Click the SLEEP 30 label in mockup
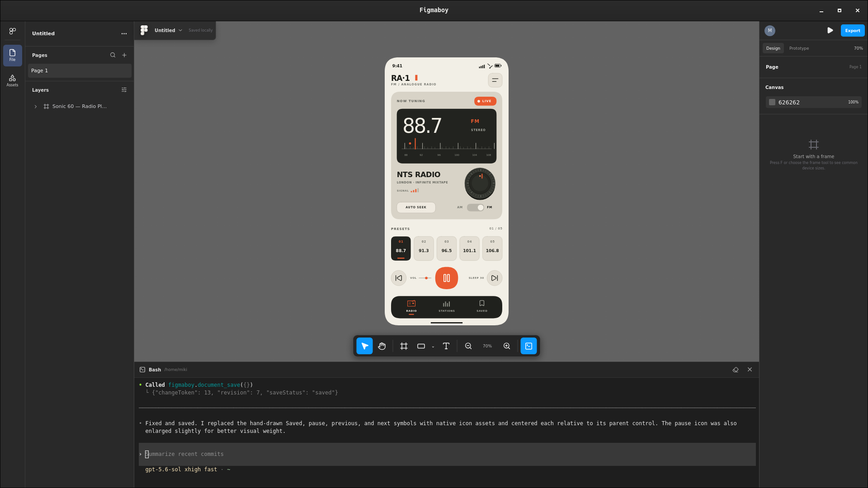 pyautogui.click(x=476, y=278)
